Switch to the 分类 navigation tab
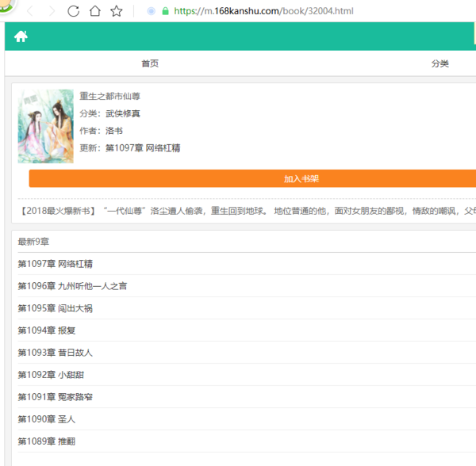Screen dimensions: 476x466 (440, 63)
